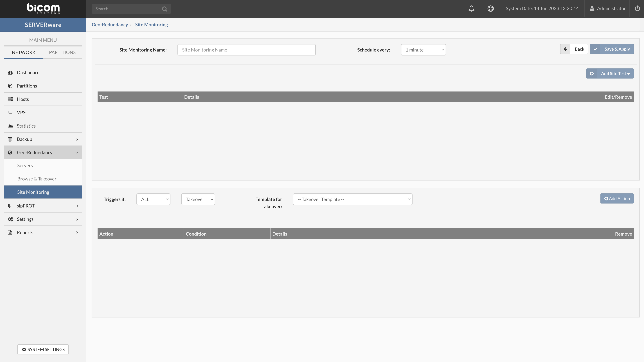Click the Save & Apply button

(x=612, y=49)
